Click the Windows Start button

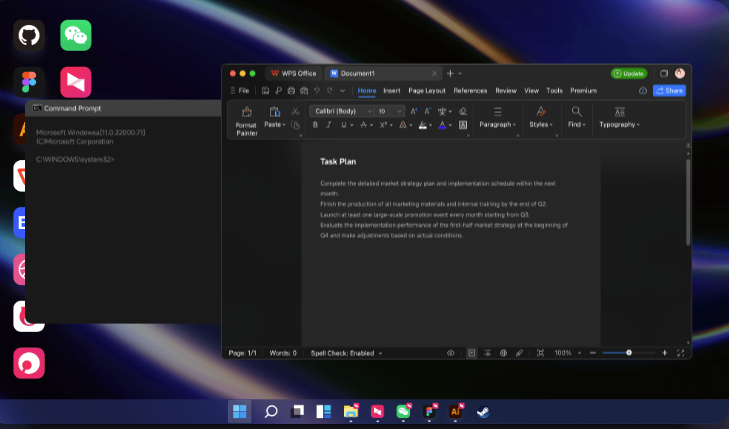tap(239, 411)
